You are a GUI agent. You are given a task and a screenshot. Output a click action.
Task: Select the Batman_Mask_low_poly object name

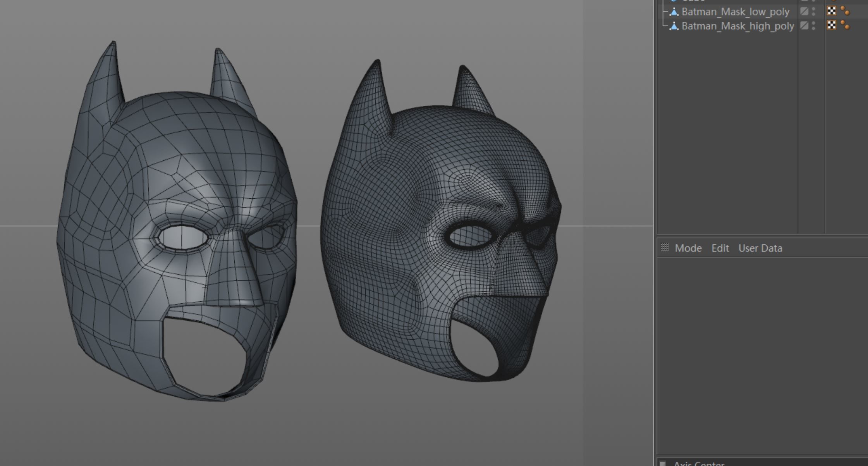(x=735, y=12)
